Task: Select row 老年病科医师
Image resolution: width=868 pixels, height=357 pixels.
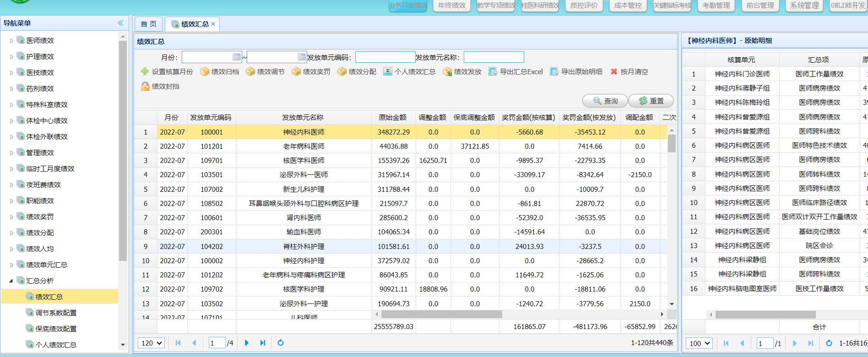Action: coord(401,146)
